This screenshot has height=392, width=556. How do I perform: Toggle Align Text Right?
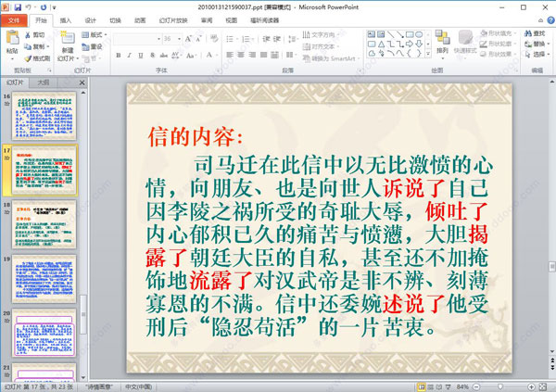pyautogui.click(x=252, y=55)
